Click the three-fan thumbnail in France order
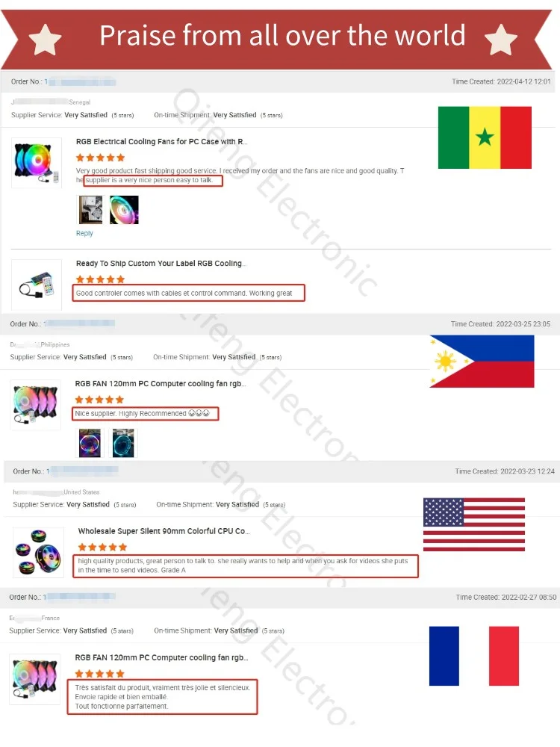Image resolution: width=560 pixels, height=747 pixels. (x=35, y=679)
